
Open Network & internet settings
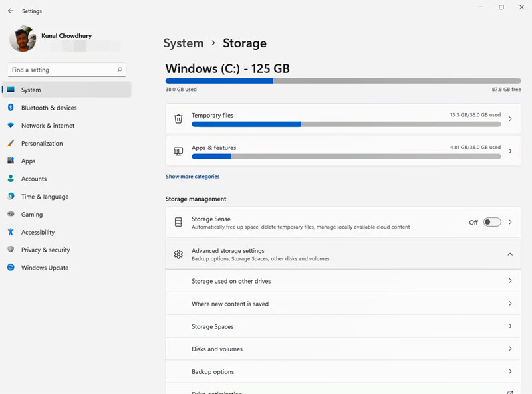click(66, 126)
